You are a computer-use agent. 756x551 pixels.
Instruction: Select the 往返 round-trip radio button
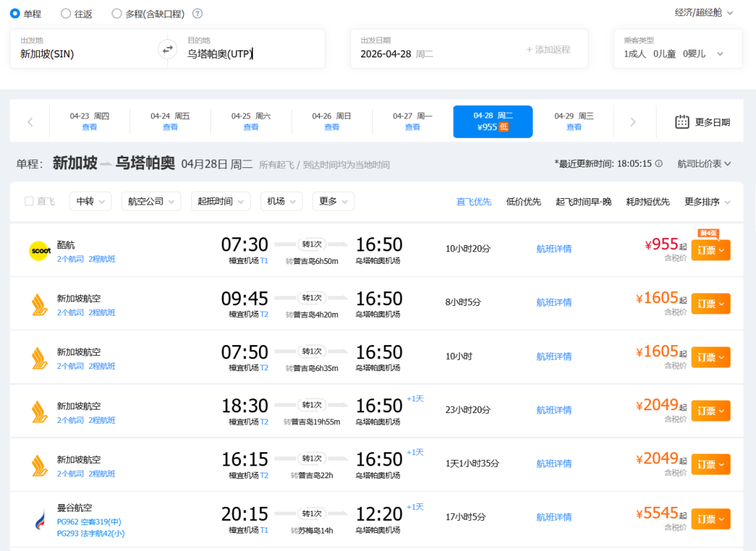pos(66,13)
